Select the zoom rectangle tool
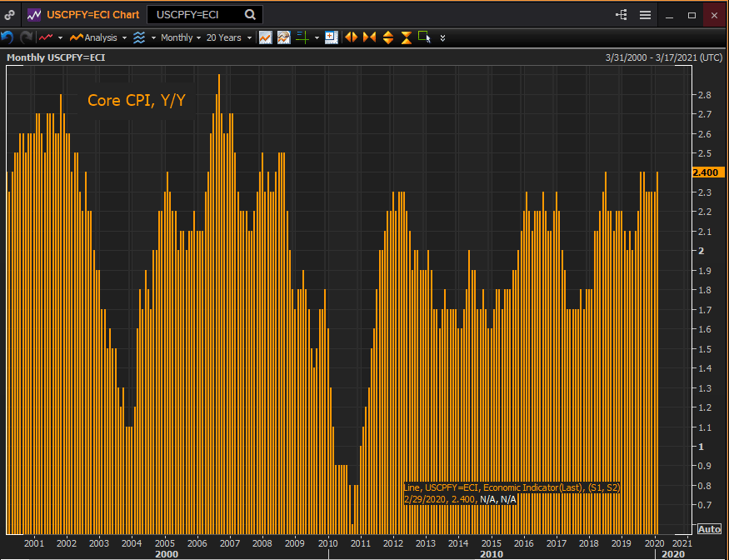Screen dimensions: 729x560 424,37
